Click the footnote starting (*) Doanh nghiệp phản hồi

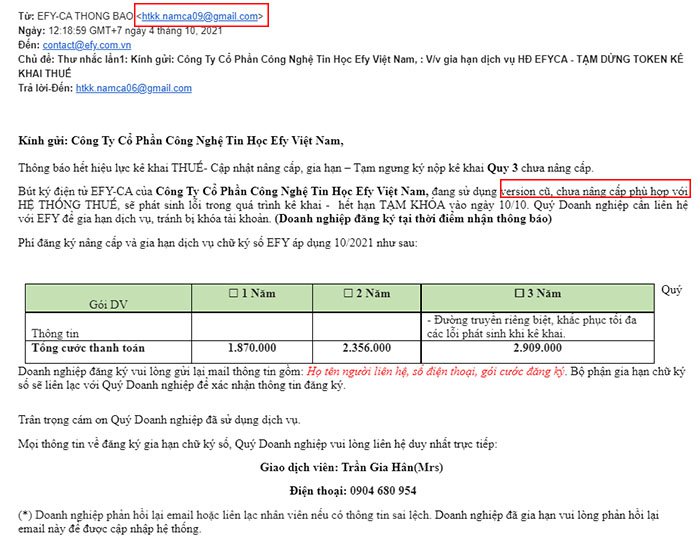click(338, 522)
